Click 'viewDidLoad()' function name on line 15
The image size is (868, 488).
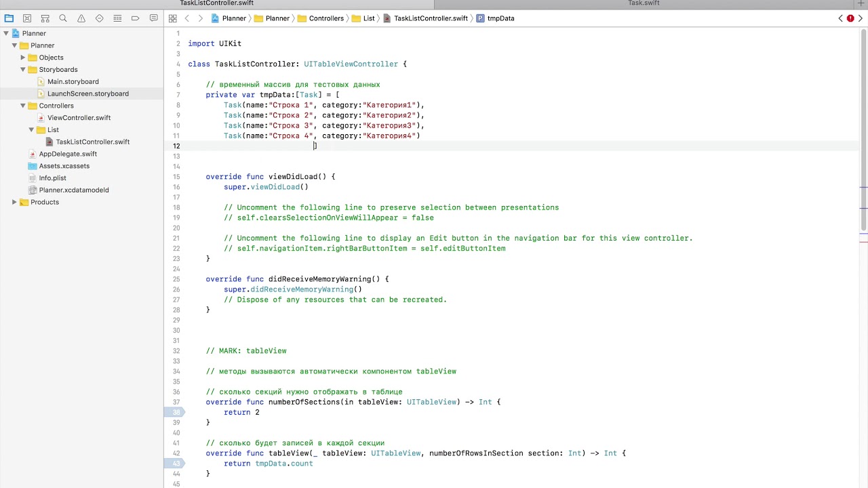coord(297,177)
